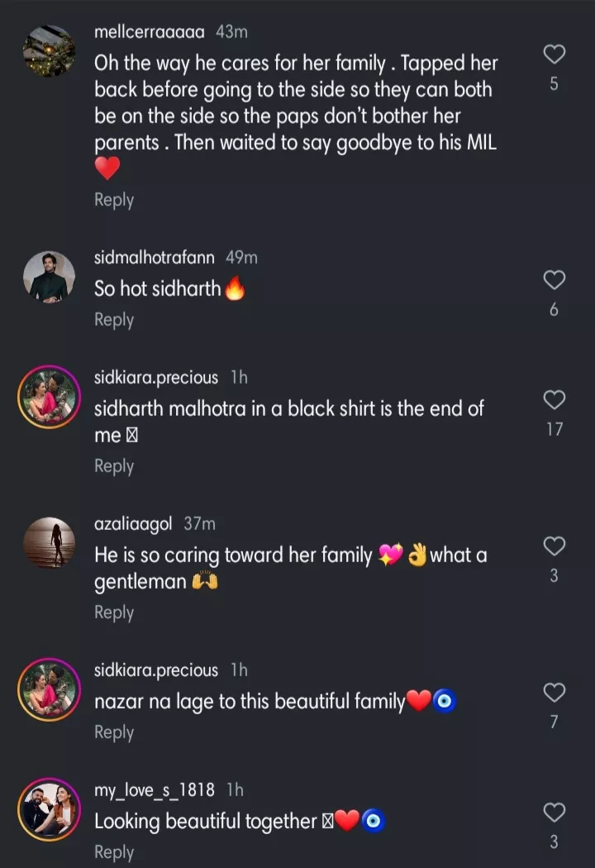
Task: Like mellcerraaaaa's comment with the heart
Action: 554,55
